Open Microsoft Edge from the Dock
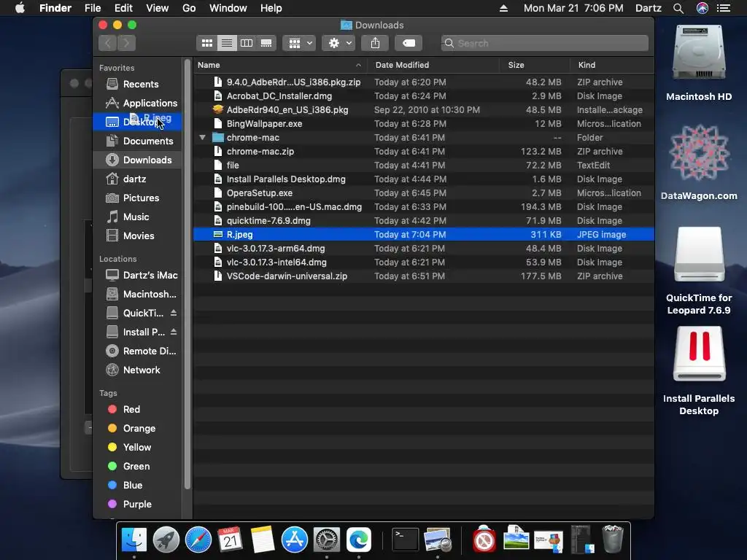The height and width of the screenshot is (560, 747). tap(359, 540)
